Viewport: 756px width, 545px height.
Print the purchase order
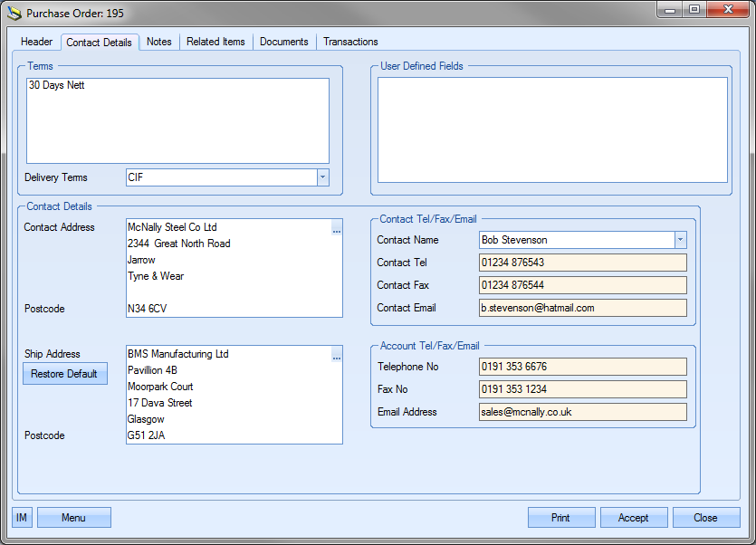coord(560,518)
